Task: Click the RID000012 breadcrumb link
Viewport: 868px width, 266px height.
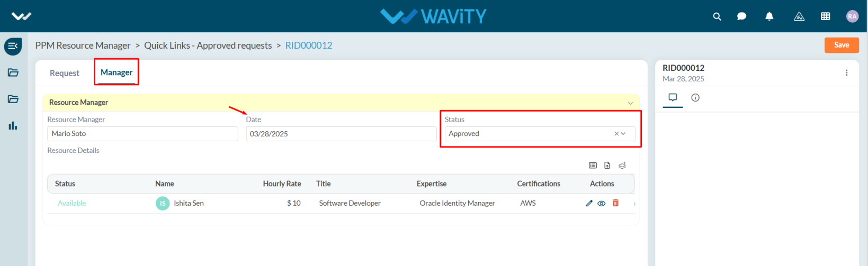Action: [x=309, y=45]
